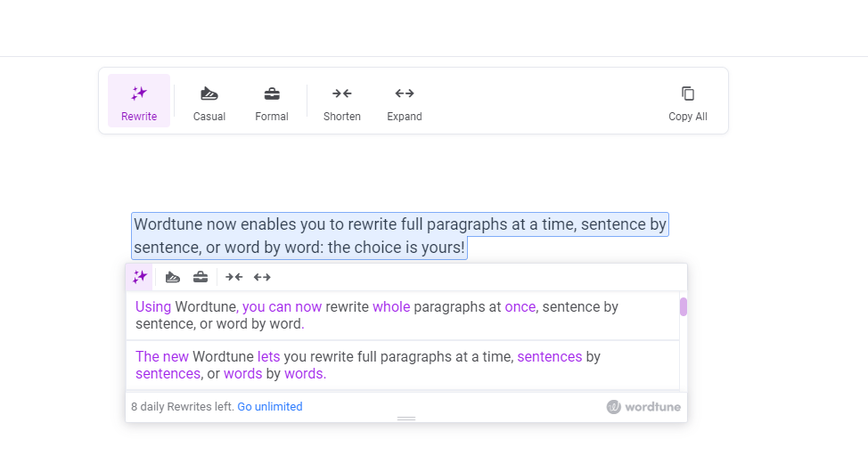Select the Casual tone option with sneaker icon
Viewport: 868px width, 472px height.
(x=209, y=103)
